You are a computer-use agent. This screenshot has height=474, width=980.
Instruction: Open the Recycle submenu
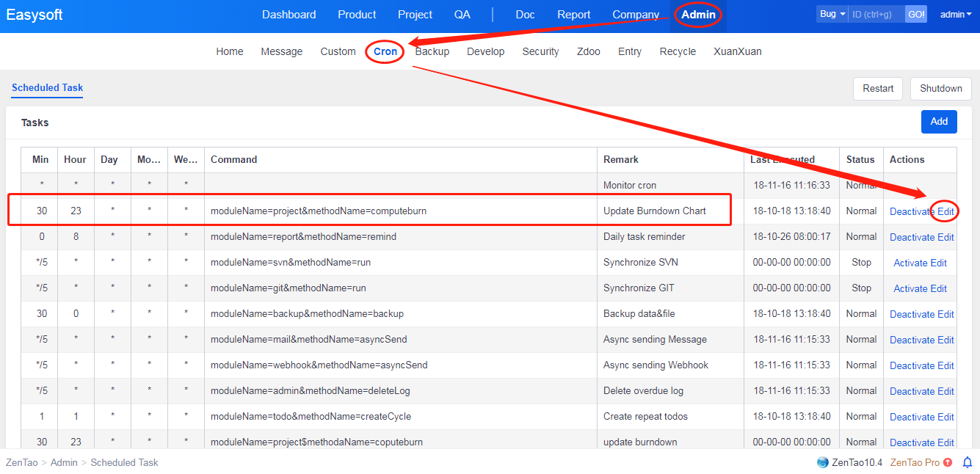[x=678, y=51]
